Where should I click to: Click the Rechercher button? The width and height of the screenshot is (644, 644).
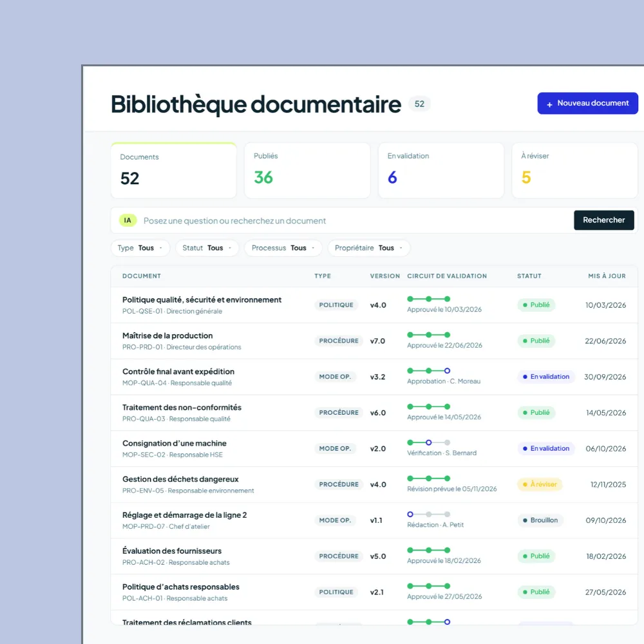[604, 220]
